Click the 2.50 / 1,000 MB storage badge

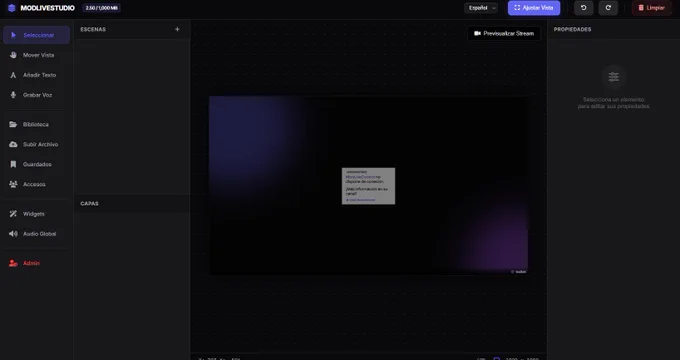101,8
